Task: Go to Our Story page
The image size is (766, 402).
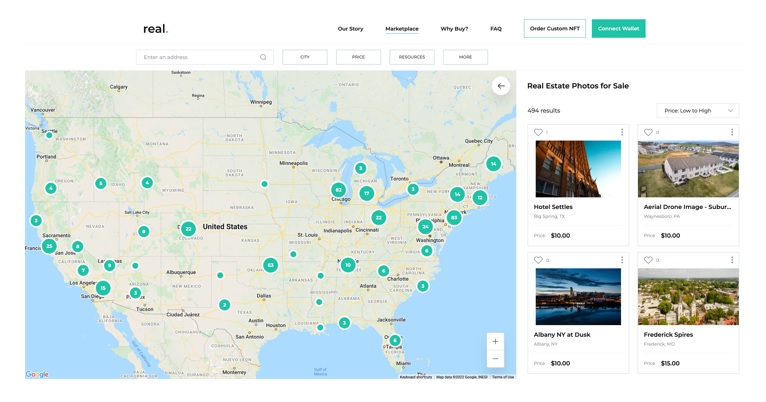Action: [x=350, y=29]
